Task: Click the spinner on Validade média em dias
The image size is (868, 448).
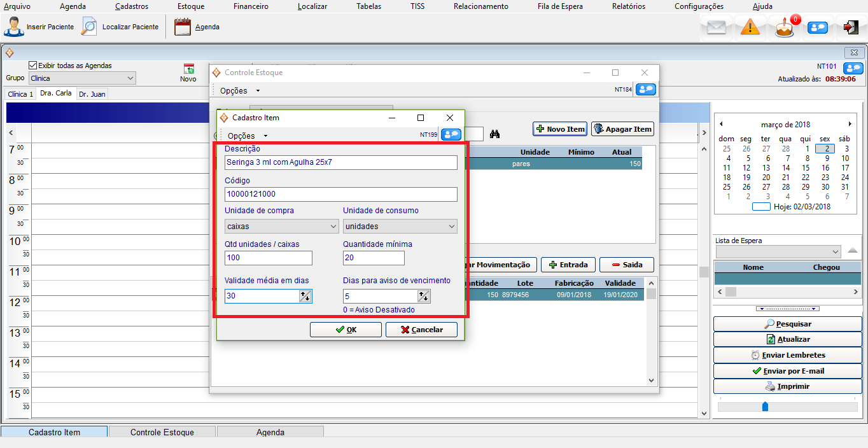Action: pos(305,296)
